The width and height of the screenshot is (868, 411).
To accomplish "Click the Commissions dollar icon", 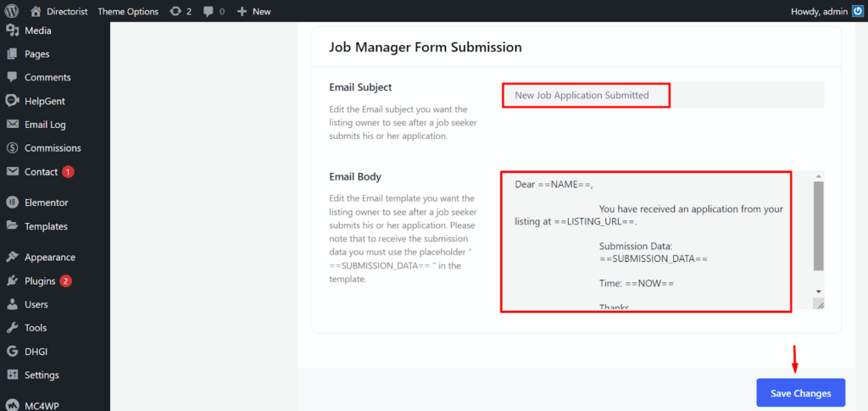I will click(x=13, y=148).
